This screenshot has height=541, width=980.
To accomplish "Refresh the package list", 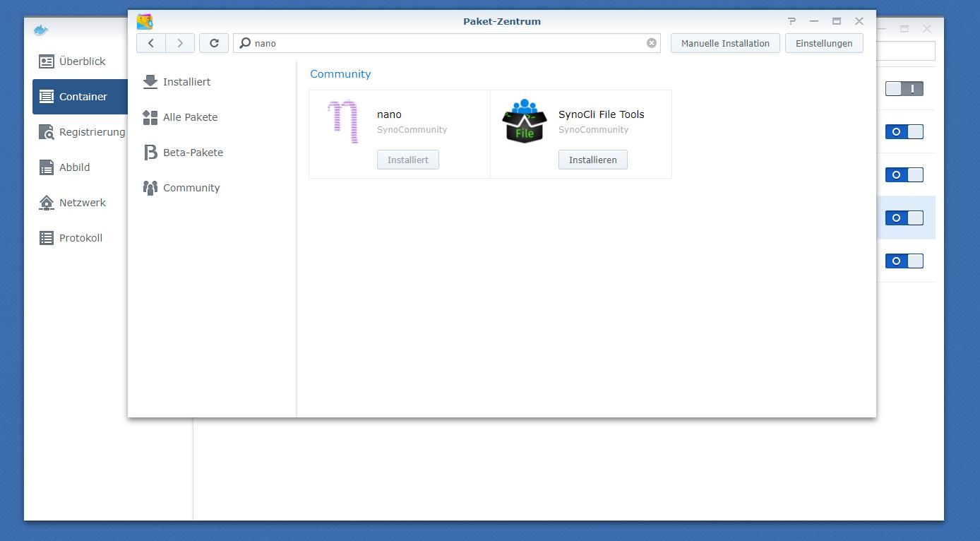I will coord(214,43).
